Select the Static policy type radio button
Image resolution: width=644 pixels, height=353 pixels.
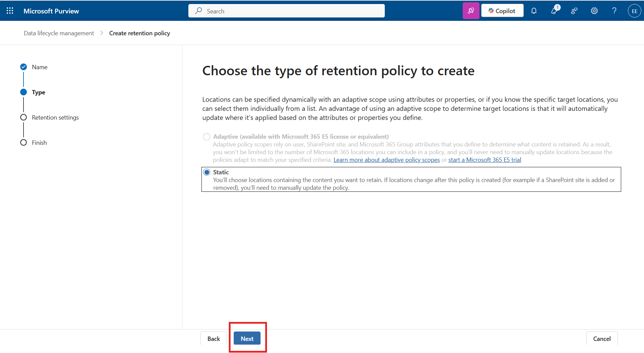[207, 172]
